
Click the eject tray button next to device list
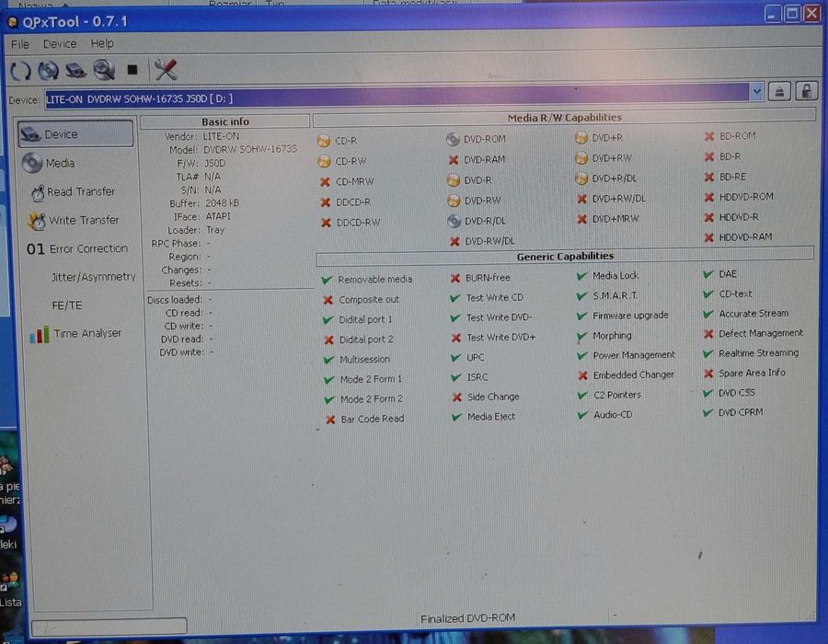(x=779, y=91)
